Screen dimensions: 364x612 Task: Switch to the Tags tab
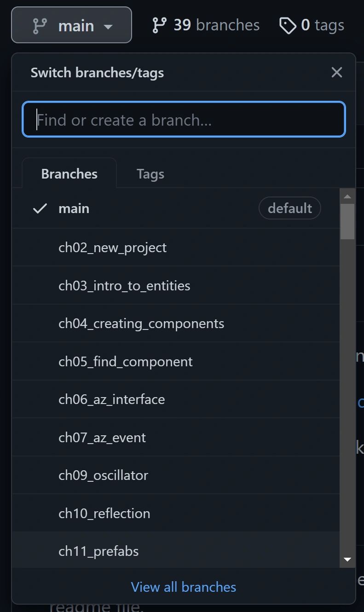pyautogui.click(x=150, y=173)
